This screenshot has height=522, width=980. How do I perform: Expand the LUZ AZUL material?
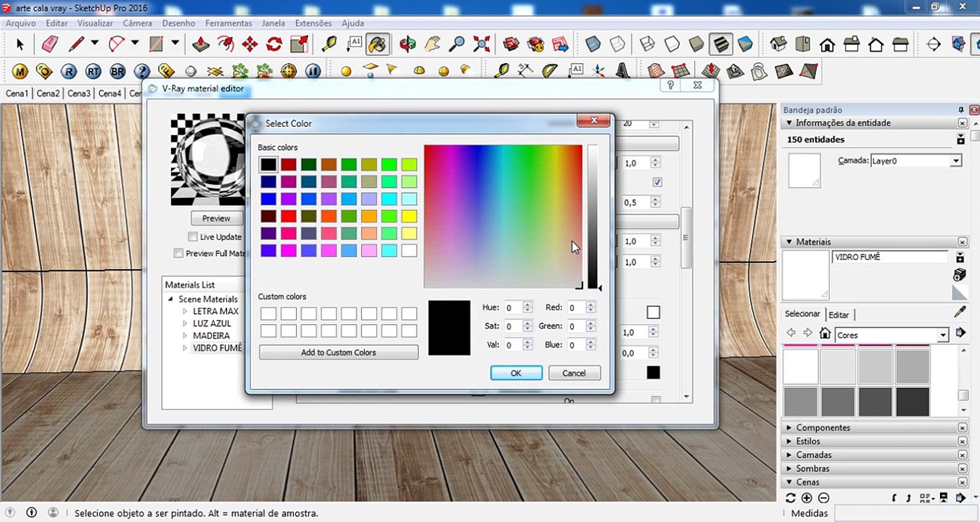(185, 323)
